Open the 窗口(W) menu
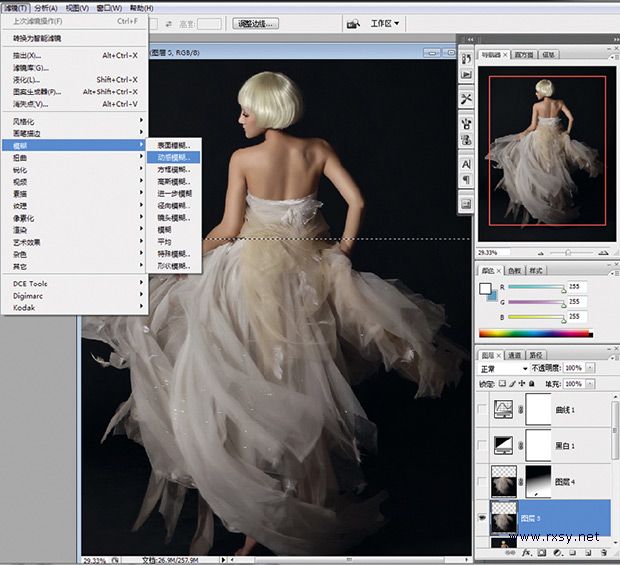620x565 pixels. 109,8
